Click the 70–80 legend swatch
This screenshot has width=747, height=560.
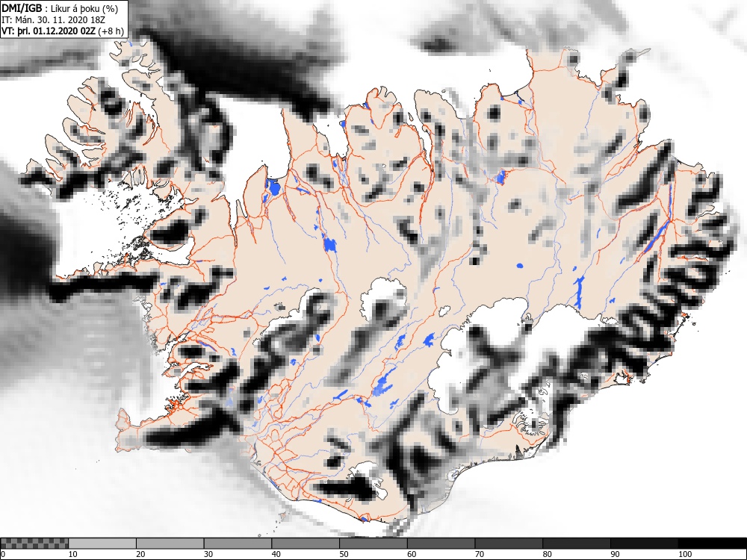pos(509,544)
